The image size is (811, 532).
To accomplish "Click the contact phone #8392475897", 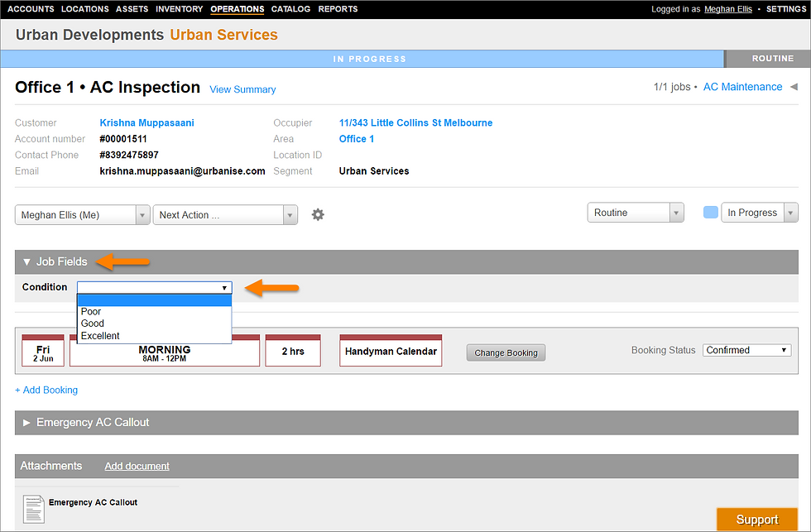I will tap(129, 155).
